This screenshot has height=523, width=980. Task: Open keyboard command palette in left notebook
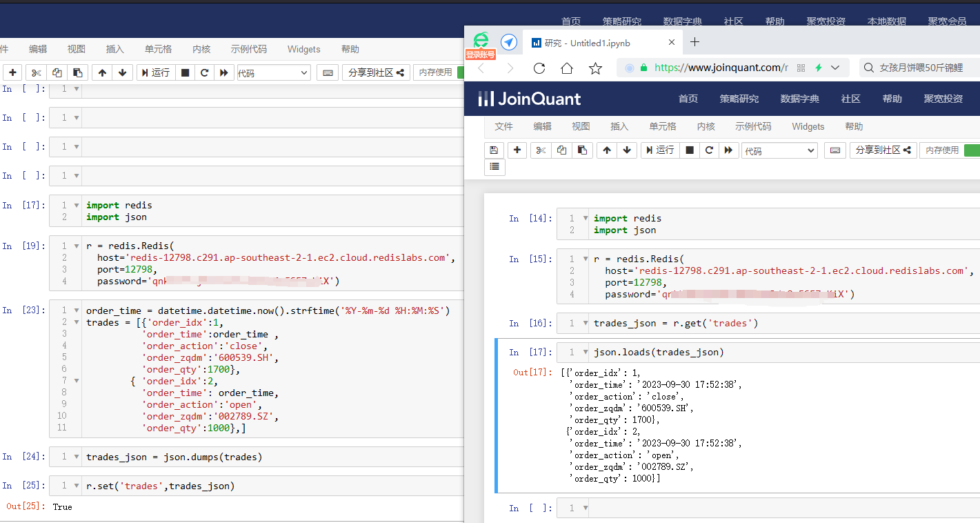328,72
